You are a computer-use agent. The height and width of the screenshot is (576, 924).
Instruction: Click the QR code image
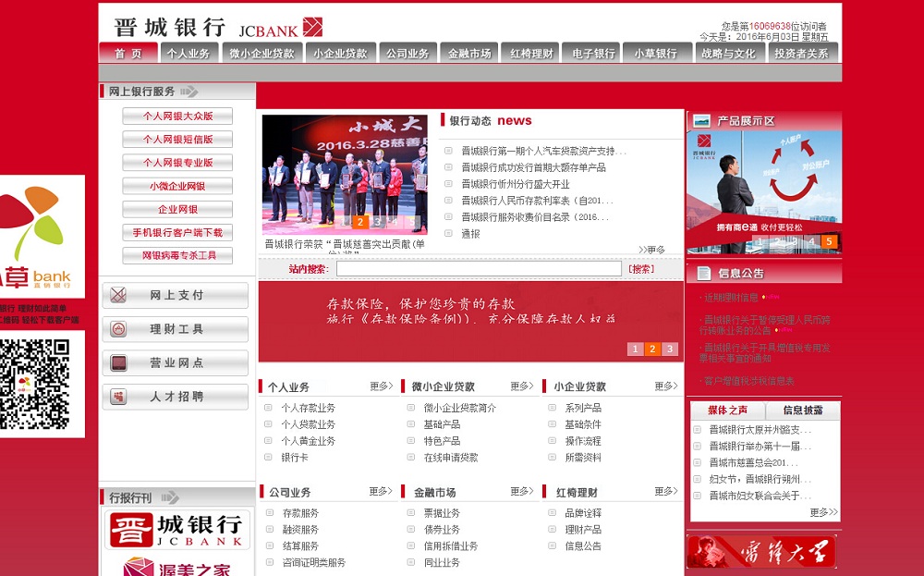coord(35,384)
